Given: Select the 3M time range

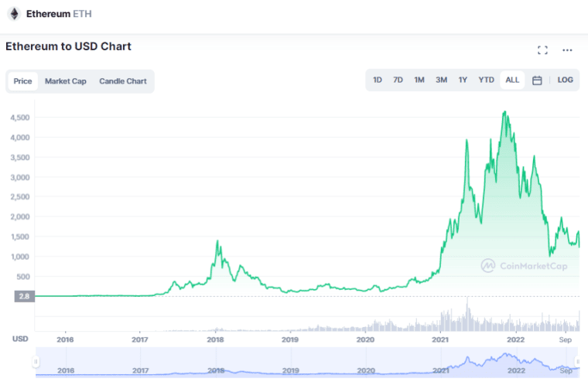Looking at the screenshot, I should tap(441, 80).
